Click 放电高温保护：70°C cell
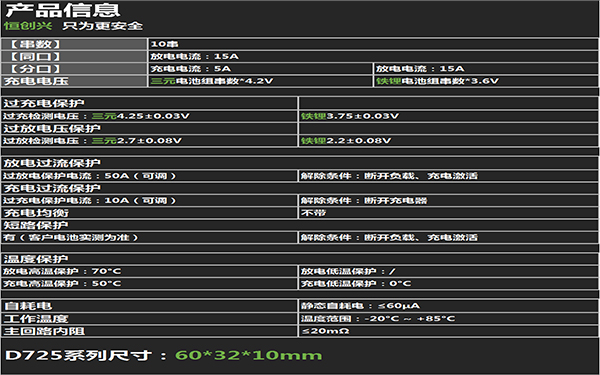Viewport: 600px width, 375px height. [x=149, y=271]
